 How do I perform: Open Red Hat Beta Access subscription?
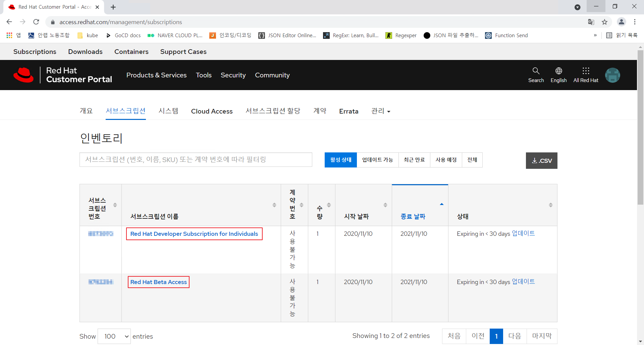159,282
